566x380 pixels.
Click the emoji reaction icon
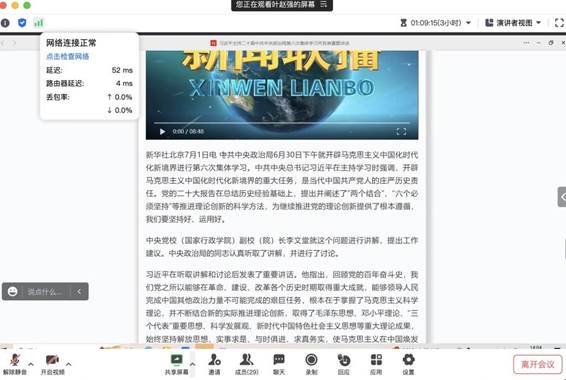click(x=13, y=291)
